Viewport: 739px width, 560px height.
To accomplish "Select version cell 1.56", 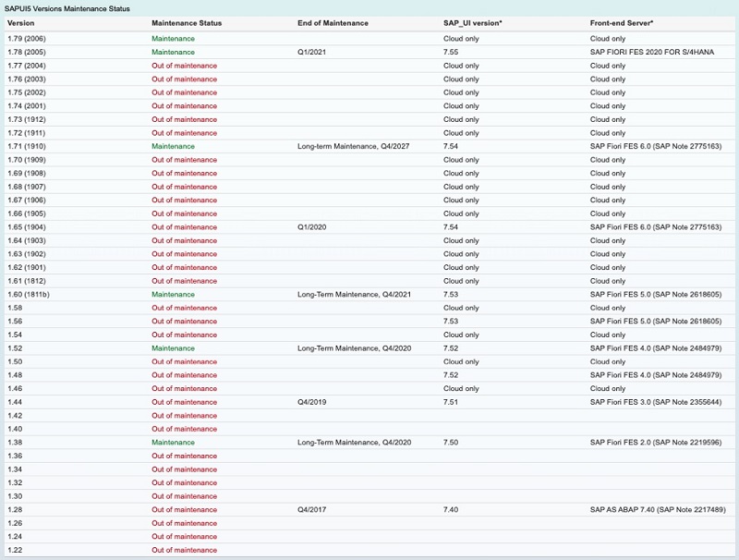I will [x=15, y=321].
